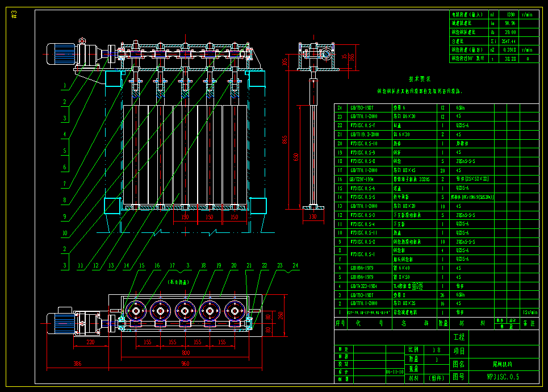
Task: Click part balloon number 19
Action: [x=219, y=266]
